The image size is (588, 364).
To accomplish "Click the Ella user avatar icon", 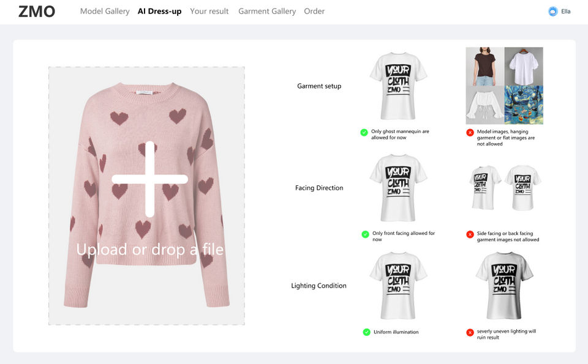I will click(x=553, y=11).
